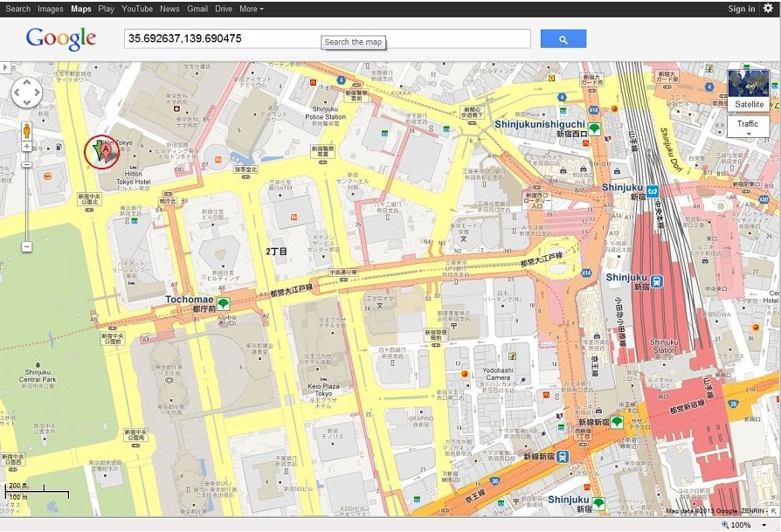Click the Shinjuku metro M icon
The width and height of the screenshot is (781, 532).
pyautogui.click(x=652, y=190)
